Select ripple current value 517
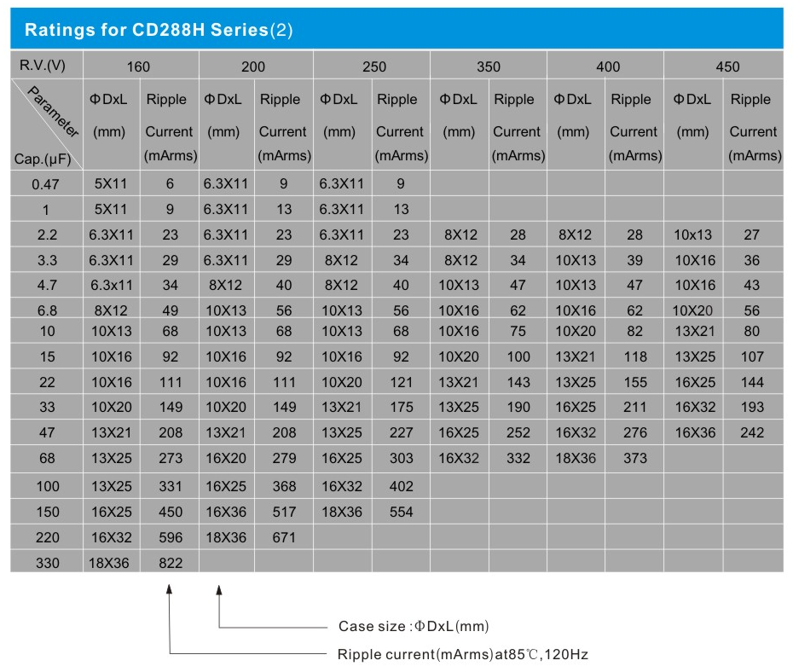 [x=284, y=513]
